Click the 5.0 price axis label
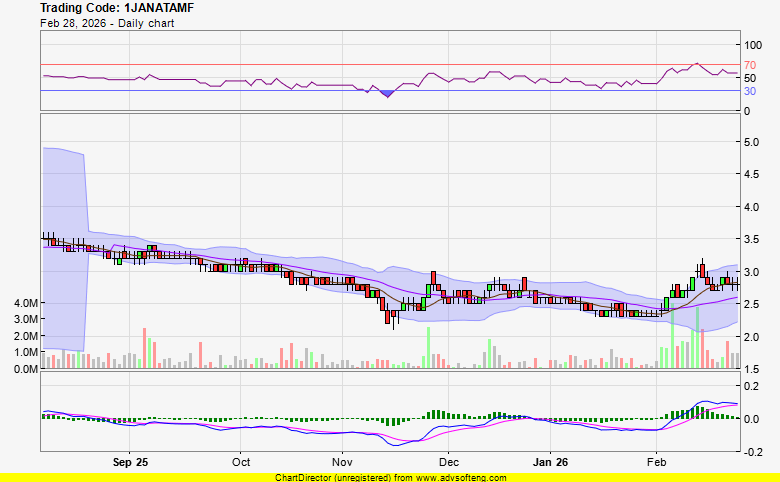 click(x=751, y=142)
